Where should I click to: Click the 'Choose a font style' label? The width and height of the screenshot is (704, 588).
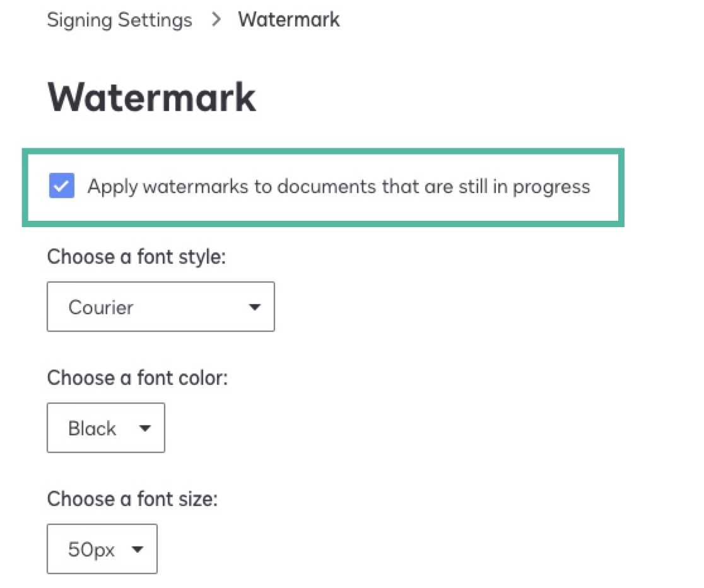click(136, 257)
